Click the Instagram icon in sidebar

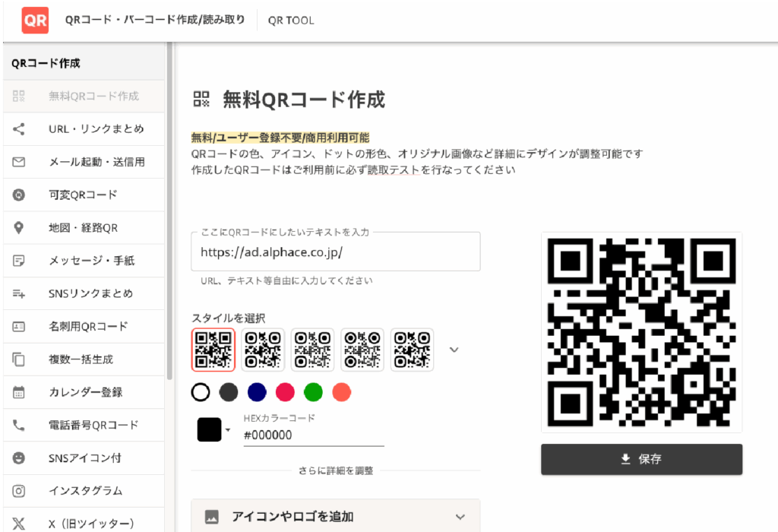19,491
